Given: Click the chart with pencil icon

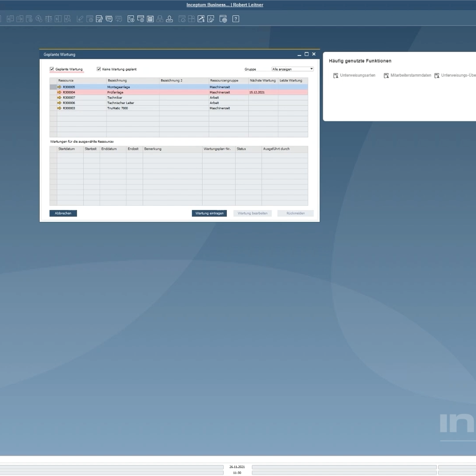Looking at the screenshot, I should (210, 19).
